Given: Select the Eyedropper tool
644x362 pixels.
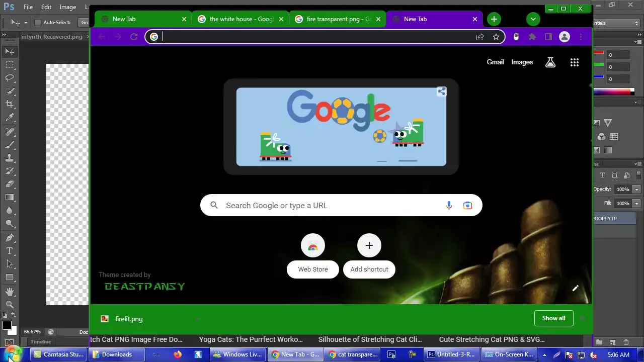Looking at the screenshot, I should pos(10,118).
